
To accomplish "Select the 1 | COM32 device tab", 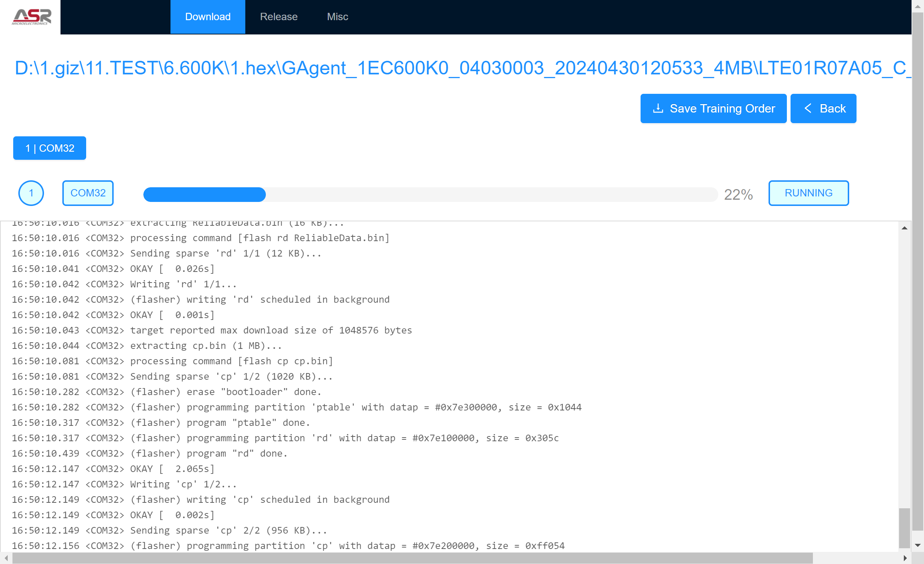I will (49, 148).
